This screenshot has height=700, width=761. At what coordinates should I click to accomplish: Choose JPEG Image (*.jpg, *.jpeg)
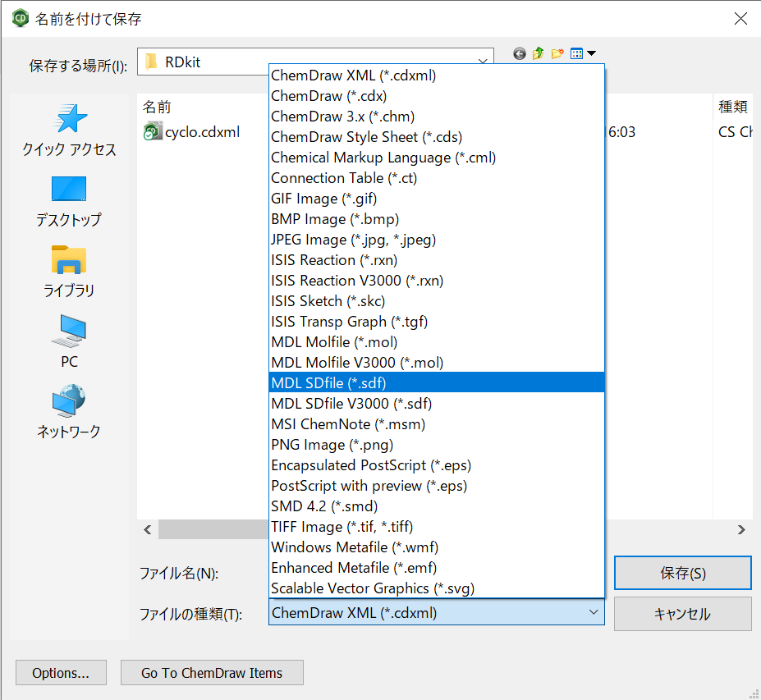[x=436, y=240]
